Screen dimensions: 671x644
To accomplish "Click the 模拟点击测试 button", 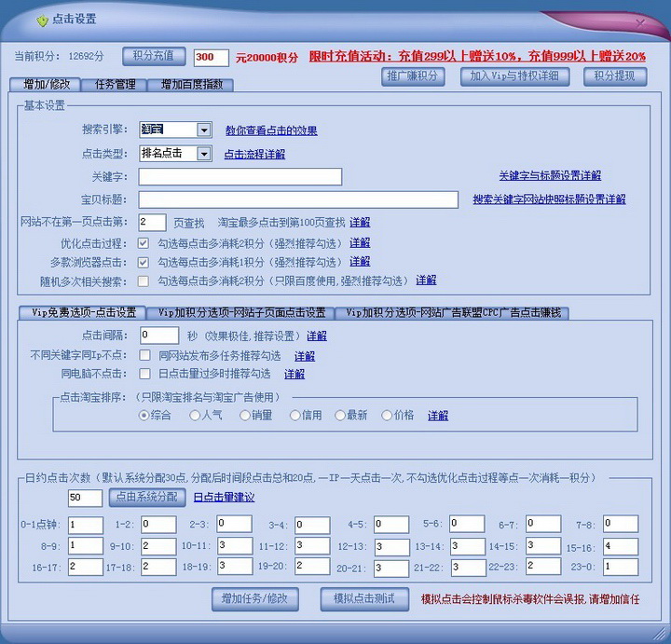I will pos(364,598).
